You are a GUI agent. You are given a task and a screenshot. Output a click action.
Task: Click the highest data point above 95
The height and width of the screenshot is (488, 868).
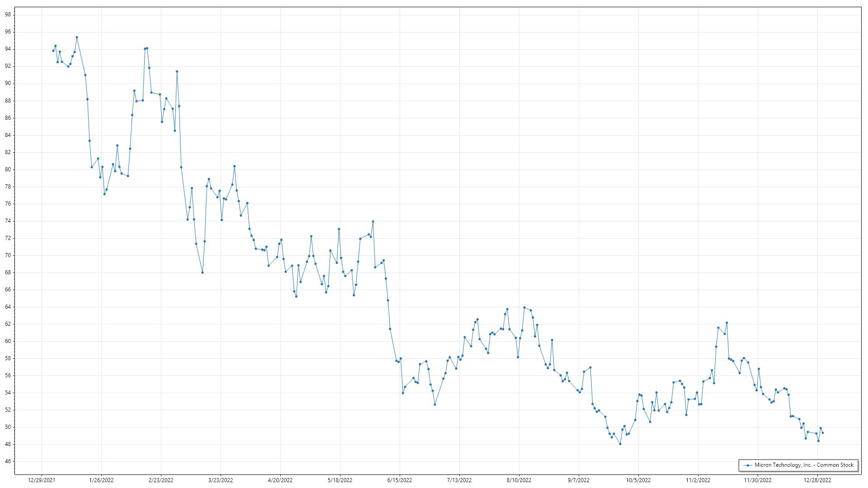[77, 38]
